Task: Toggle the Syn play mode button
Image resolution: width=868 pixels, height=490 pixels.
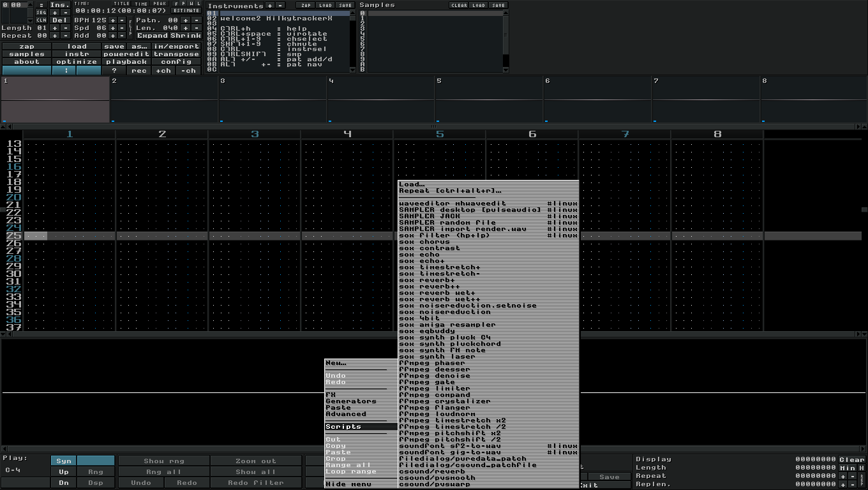Action: point(64,461)
